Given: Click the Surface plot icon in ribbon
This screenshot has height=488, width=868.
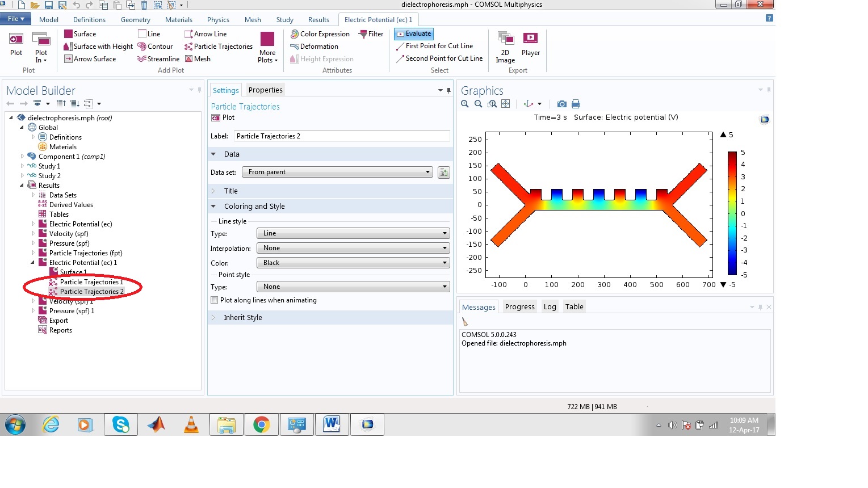Looking at the screenshot, I should click(x=80, y=34).
